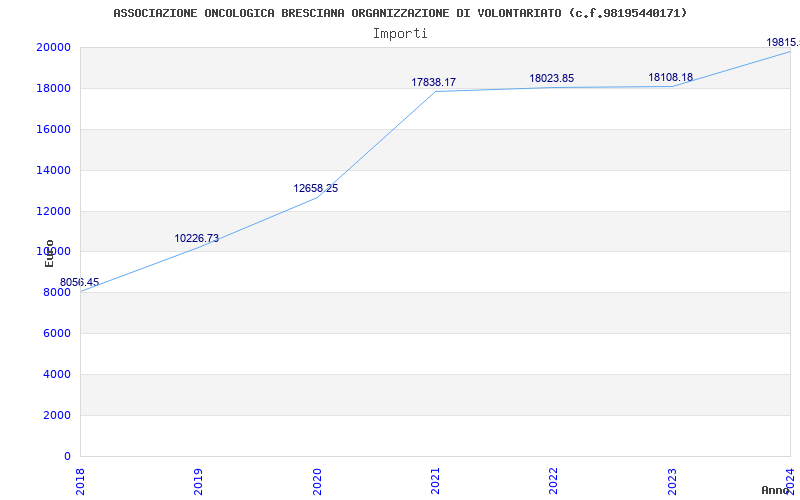Click x-axis year 2019
The width and height of the screenshot is (800, 500).
point(198,481)
